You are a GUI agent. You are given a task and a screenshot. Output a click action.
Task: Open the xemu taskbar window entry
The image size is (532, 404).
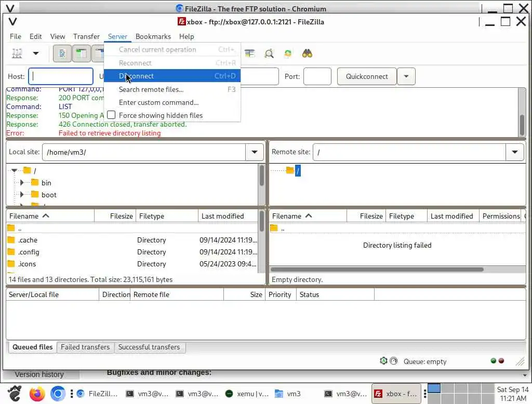247,394
